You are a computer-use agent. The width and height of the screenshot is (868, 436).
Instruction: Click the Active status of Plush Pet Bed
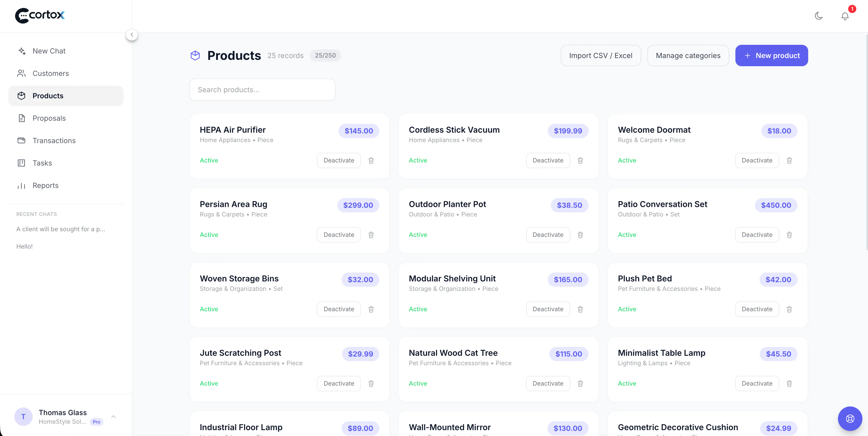[x=627, y=309]
